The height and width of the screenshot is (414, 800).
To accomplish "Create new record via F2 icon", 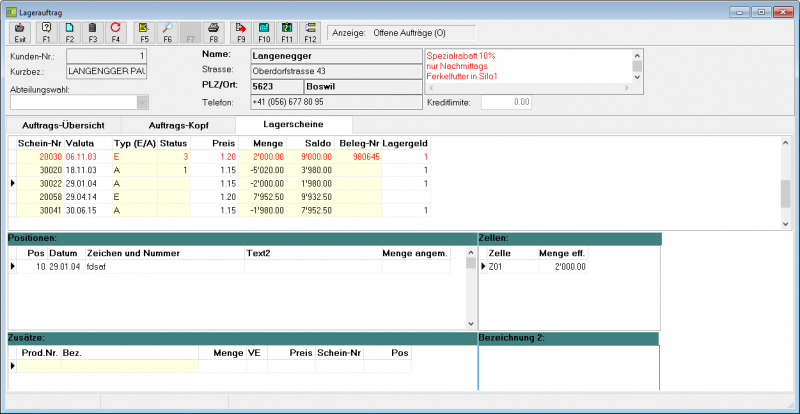I will click(x=70, y=32).
